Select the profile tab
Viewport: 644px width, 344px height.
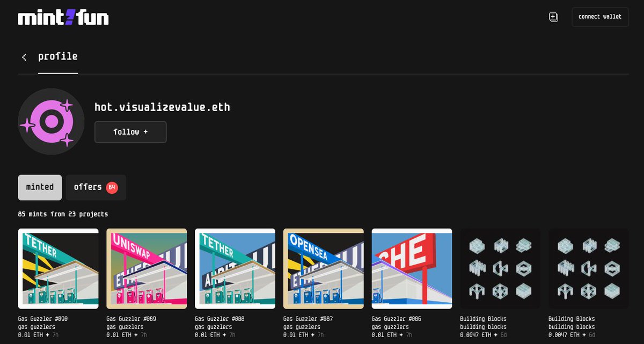click(x=58, y=56)
